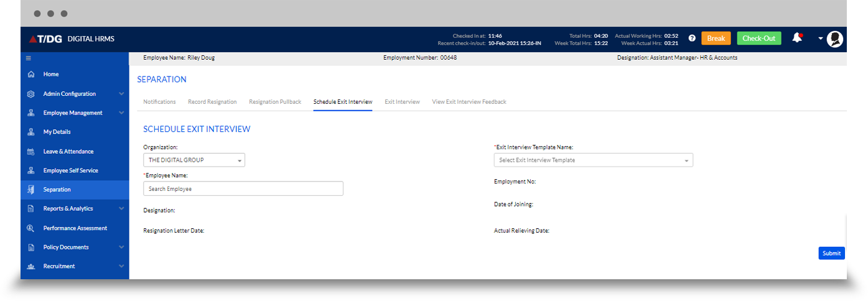Click the Total Hrs 04:20 value
868x301 pixels.
[x=601, y=36]
